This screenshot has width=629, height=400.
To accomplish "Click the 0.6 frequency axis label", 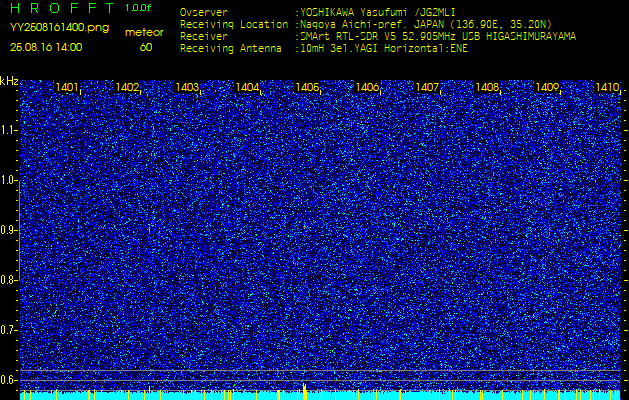I will tap(8, 380).
